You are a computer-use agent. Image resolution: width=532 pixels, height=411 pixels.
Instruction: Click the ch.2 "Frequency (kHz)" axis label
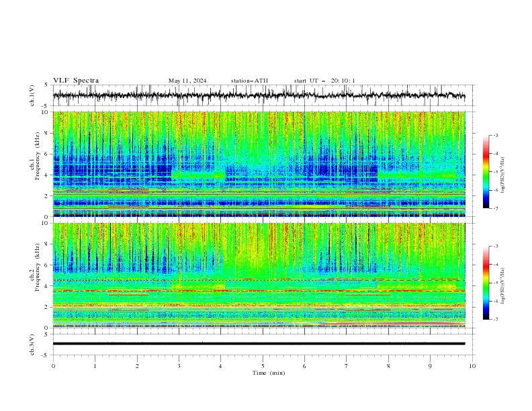coord(38,267)
